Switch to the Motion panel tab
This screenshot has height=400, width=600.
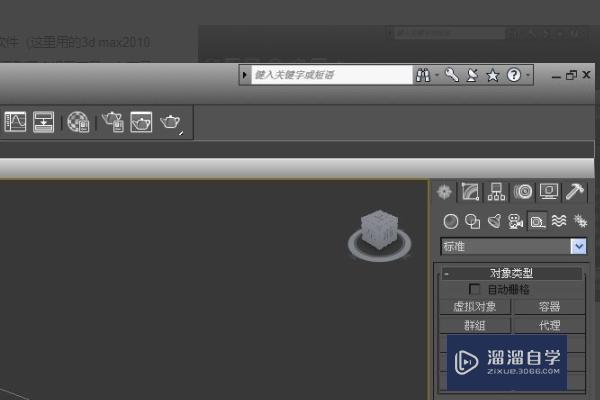tap(523, 191)
